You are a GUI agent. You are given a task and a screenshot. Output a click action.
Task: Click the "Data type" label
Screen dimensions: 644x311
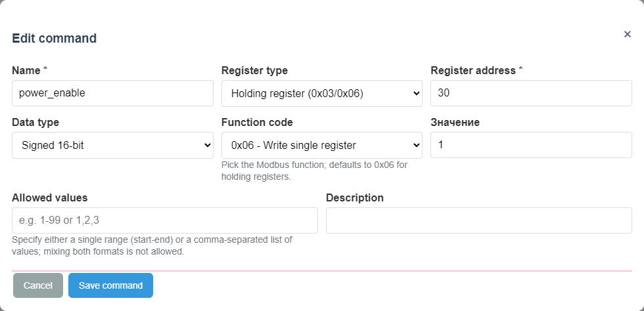click(35, 122)
